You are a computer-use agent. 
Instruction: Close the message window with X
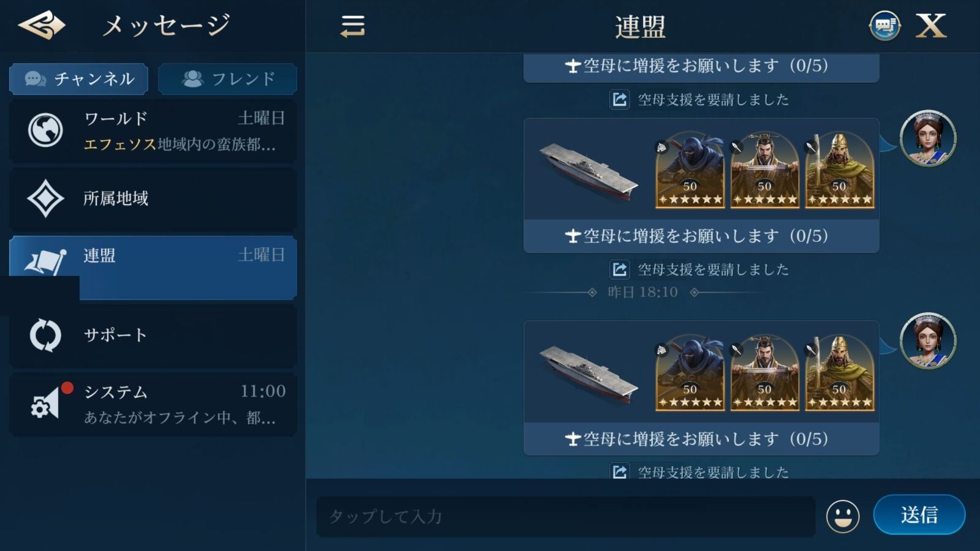pos(931,26)
